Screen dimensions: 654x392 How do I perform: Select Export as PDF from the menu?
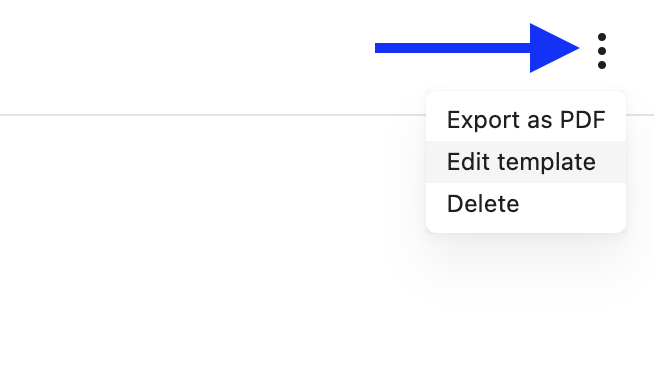pos(526,120)
